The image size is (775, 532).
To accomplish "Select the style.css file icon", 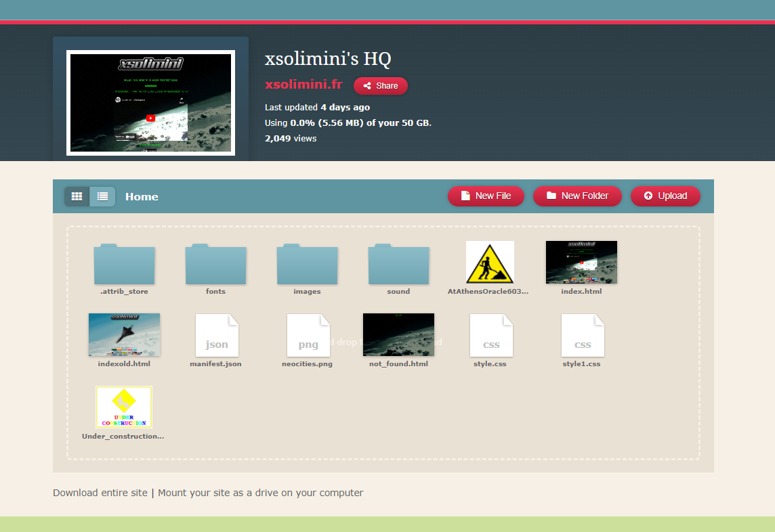I will (x=490, y=335).
